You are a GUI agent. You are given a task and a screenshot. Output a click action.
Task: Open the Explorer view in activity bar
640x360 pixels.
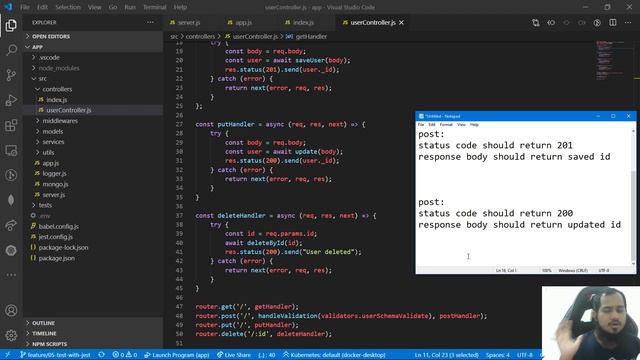tap(11, 25)
